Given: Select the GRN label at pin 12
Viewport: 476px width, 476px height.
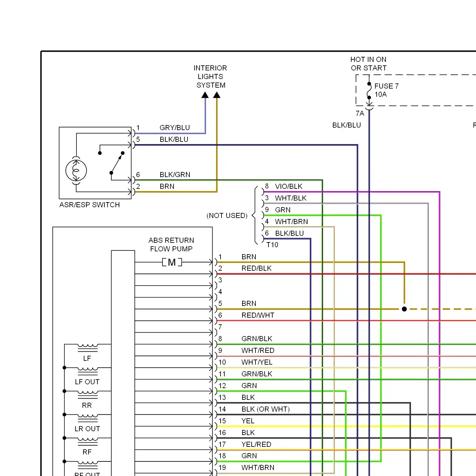Looking at the screenshot, I should click(x=249, y=386).
